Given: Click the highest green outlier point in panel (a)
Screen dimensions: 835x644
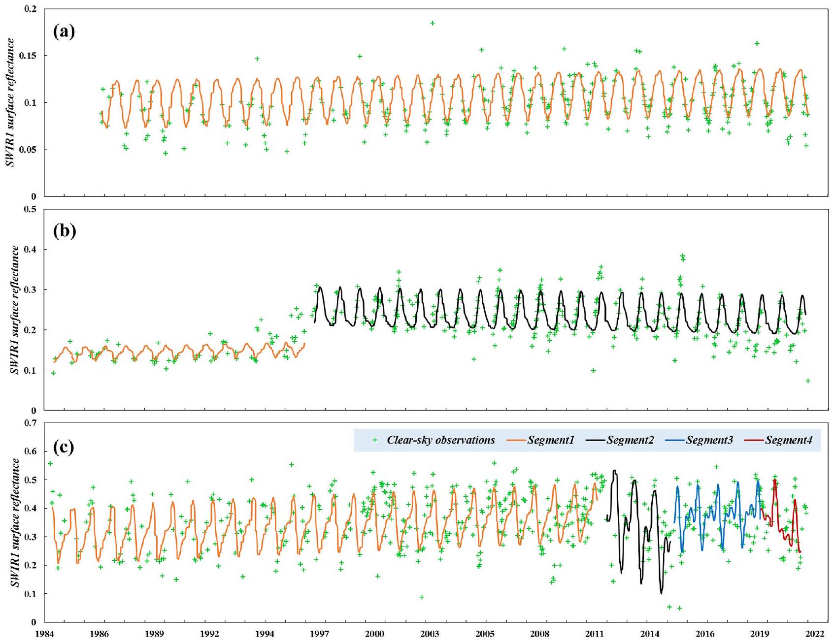Looking at the screenshot, I should 433,23.
